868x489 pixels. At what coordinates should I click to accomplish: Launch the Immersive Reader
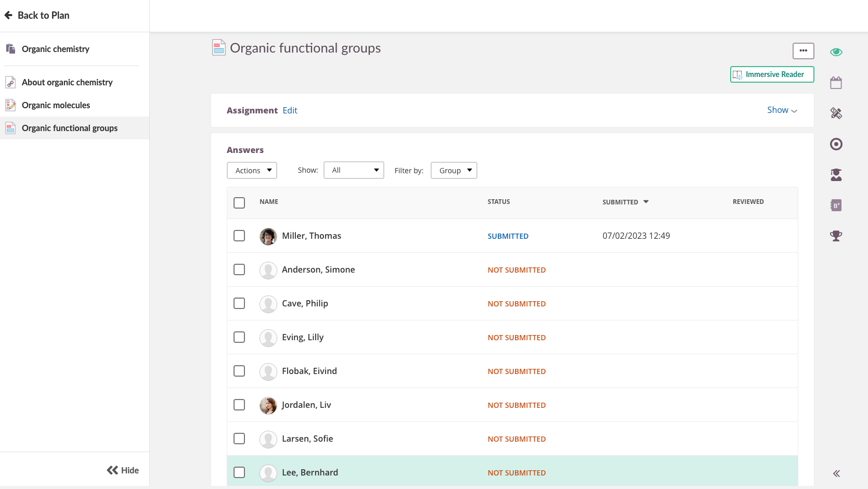(x=772, y=74)
